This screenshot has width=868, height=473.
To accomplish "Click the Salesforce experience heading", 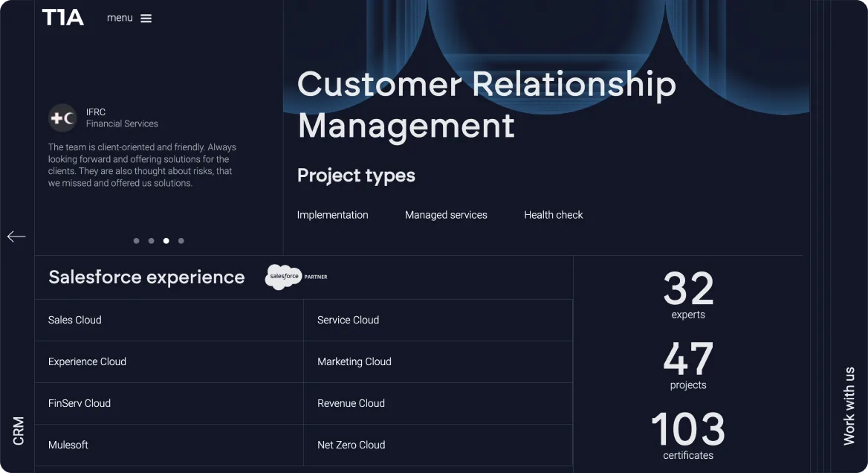I will 146,277.
